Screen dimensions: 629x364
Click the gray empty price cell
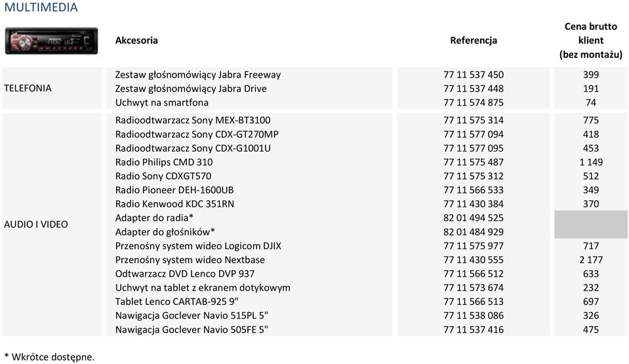coord(591,225)
